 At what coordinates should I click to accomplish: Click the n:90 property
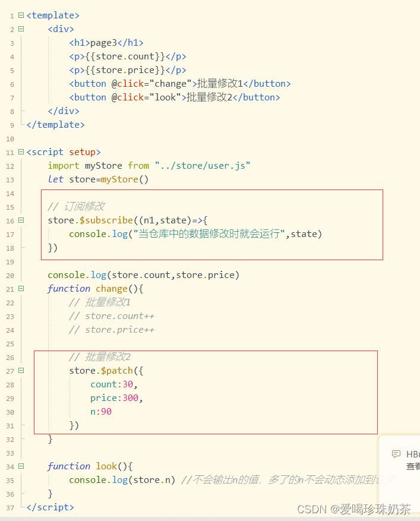pyautogui.click(x=101, y=412)
